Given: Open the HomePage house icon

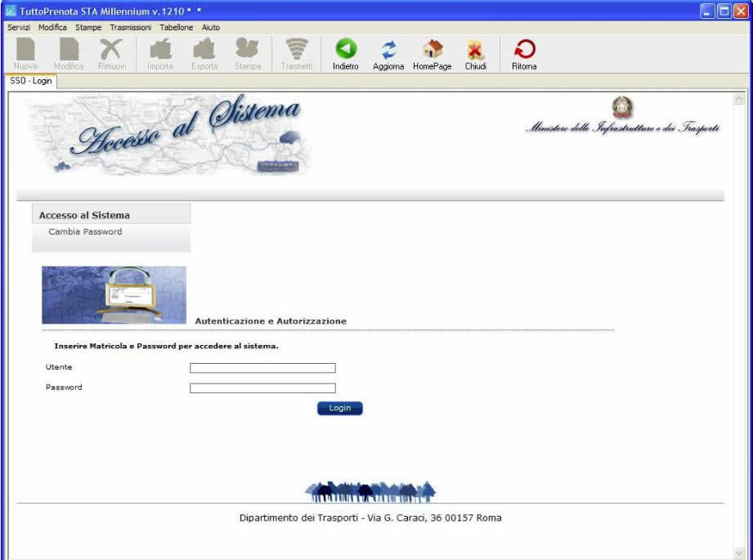Looking at the screenshot, I should click(432, 50).
